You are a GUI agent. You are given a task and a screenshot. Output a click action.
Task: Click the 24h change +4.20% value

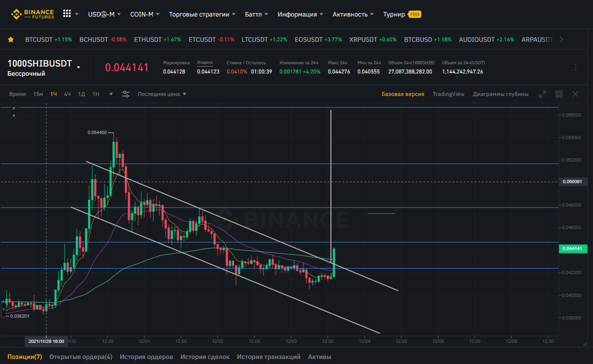point(312,72)
